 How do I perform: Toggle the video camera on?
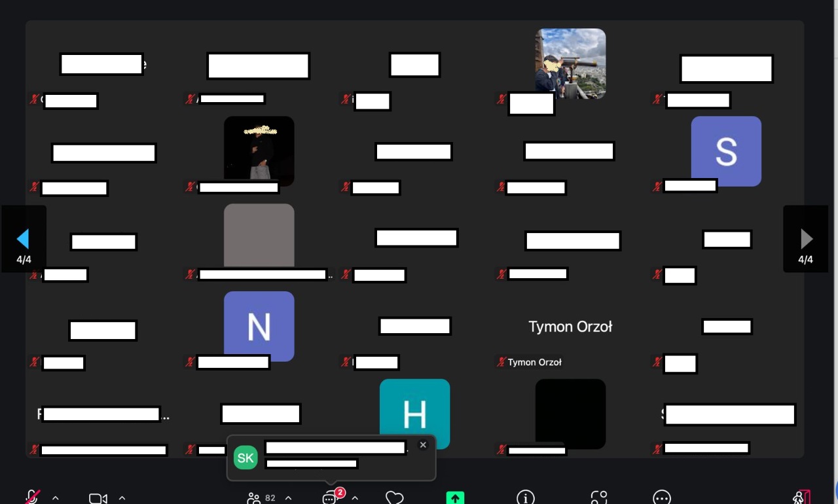pos(98,498)
